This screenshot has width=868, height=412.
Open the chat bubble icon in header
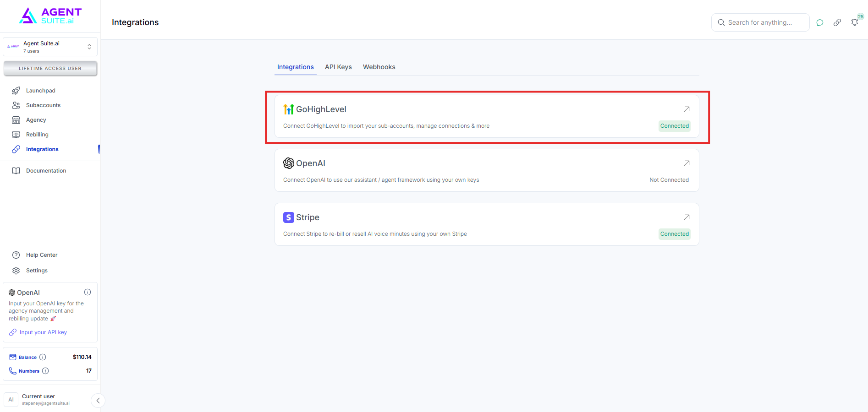[820, 22]
